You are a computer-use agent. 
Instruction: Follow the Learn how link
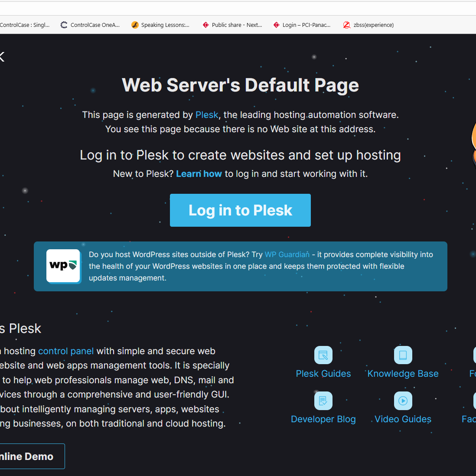(199, 174)
